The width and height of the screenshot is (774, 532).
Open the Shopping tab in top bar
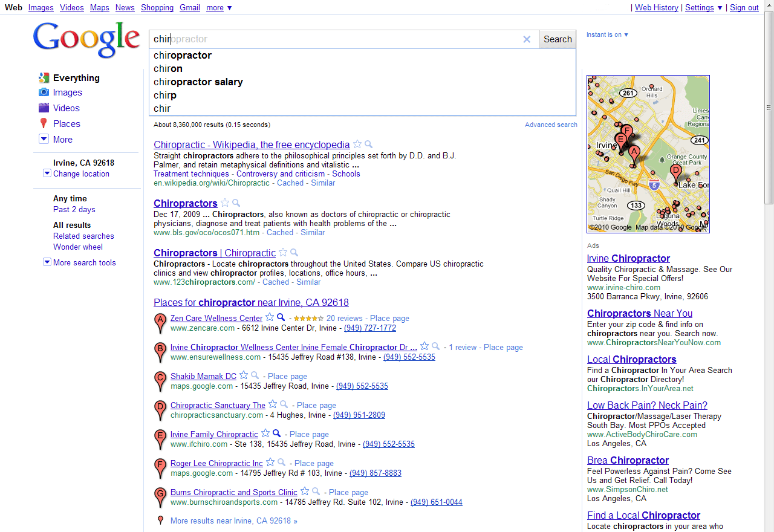click(157, 8)
